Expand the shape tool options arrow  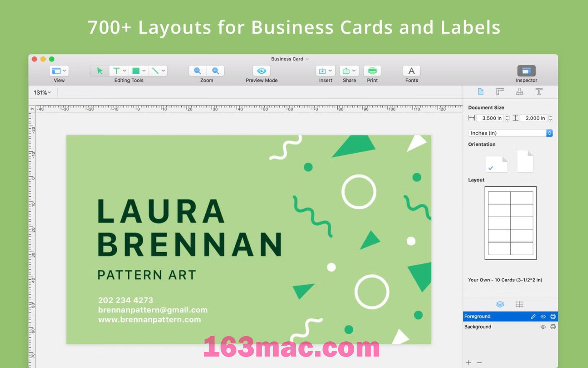(x=144, y=71)
